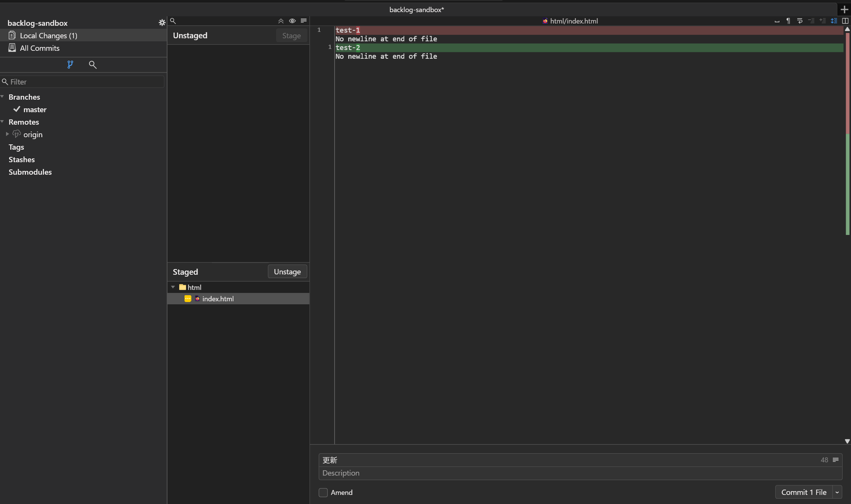Select the All Commits history icon
Screen dimensions: 851x504
12,48
